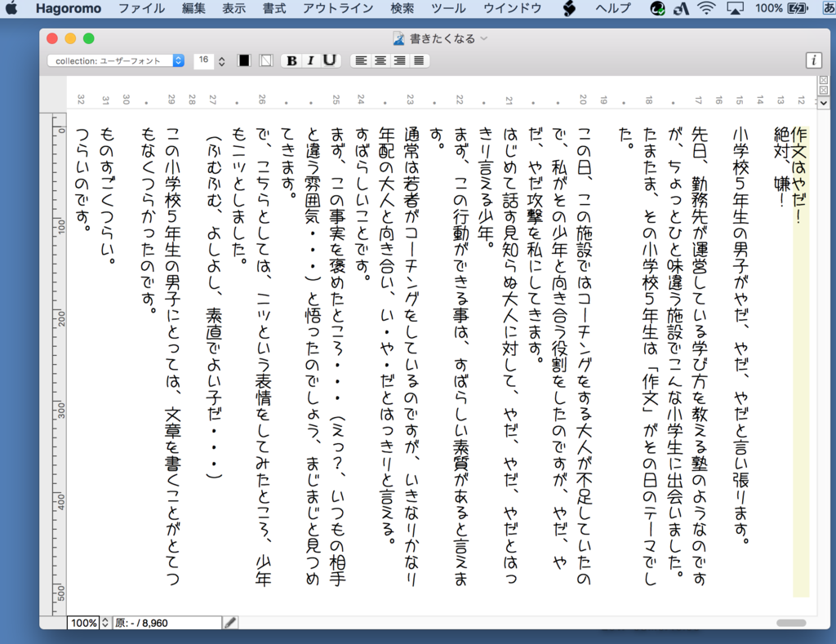Click the zoom percentage field showing 100%
Image resolution: width=836 pixels, height=644 pixels.
[x=84, y=623]
